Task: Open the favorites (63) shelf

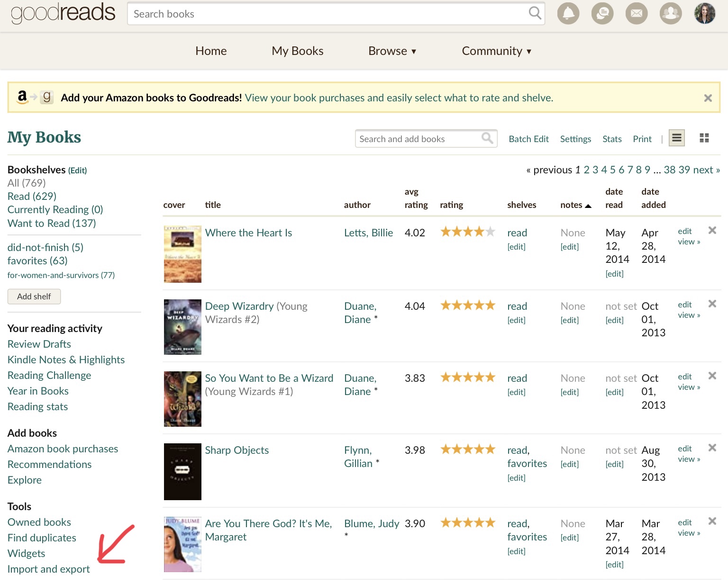Action: pyautogui.click(x=37, y=261)
